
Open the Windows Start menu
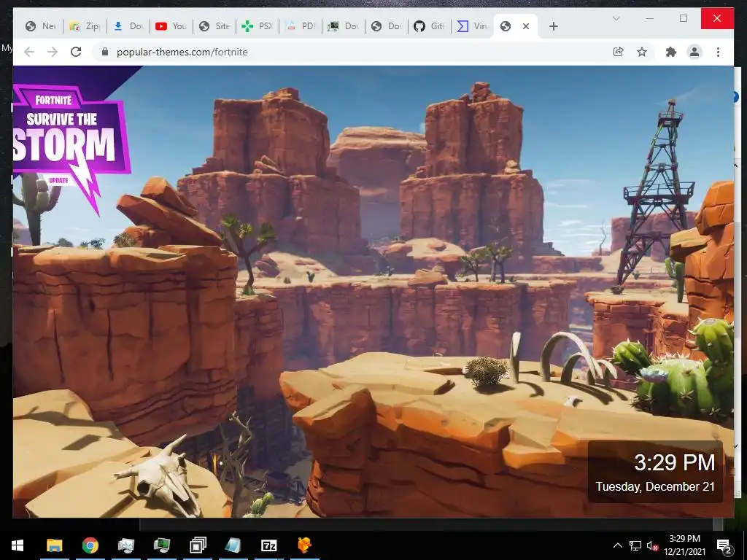coord(18,545)
